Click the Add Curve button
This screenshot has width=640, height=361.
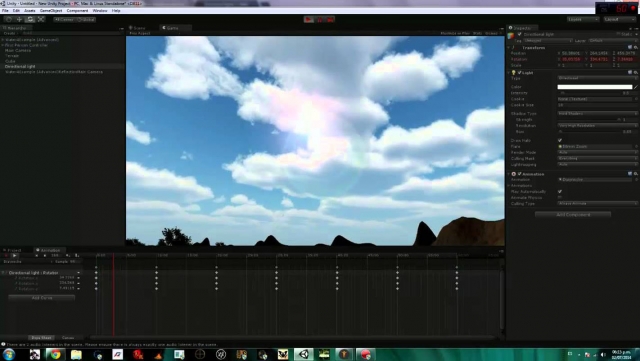(x=42, y=298)
